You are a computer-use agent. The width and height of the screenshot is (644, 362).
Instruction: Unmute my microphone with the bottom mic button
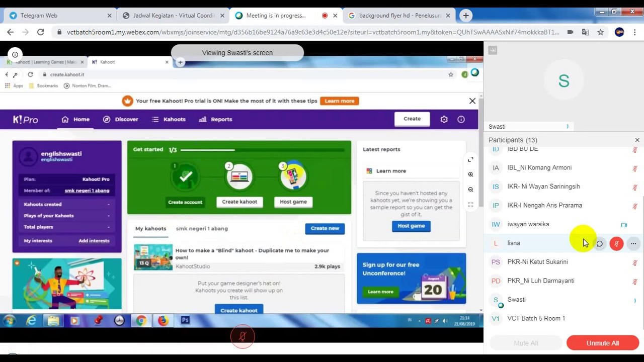243,337
